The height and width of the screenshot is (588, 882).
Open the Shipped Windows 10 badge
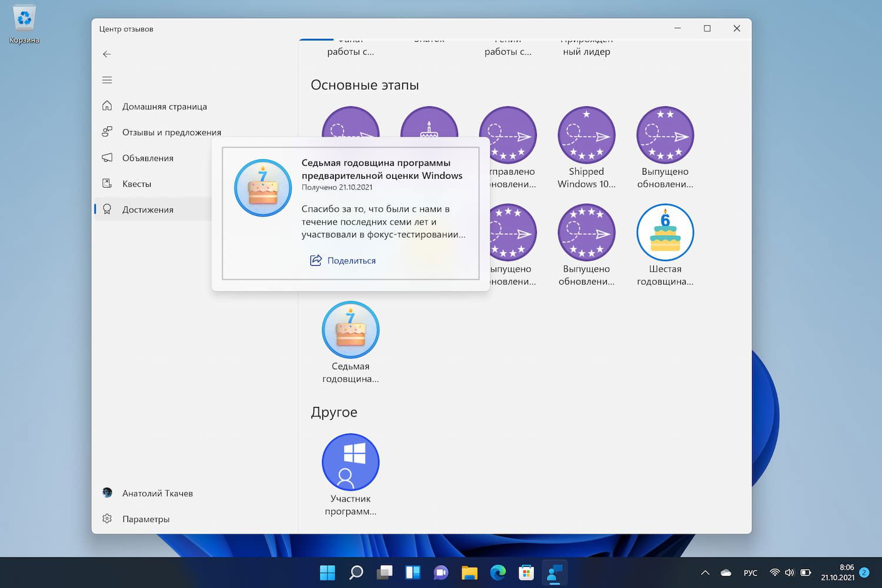(x=586, y=148)
